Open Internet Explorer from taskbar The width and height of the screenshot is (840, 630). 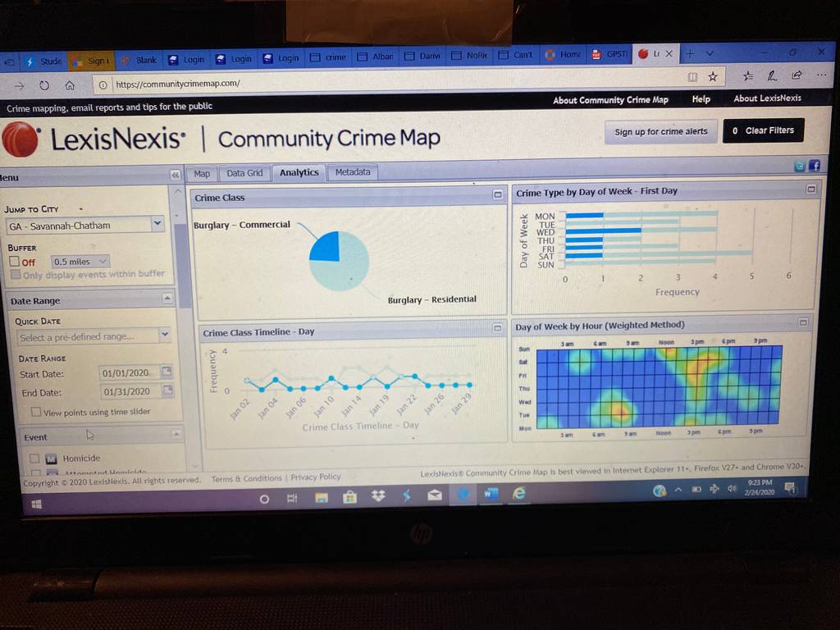coord(519,493)
